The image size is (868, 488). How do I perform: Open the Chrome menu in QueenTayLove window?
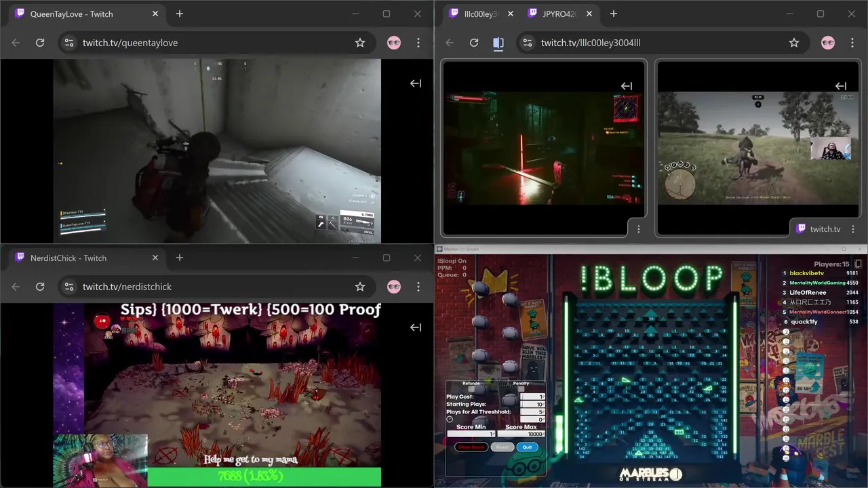(418, 43)
